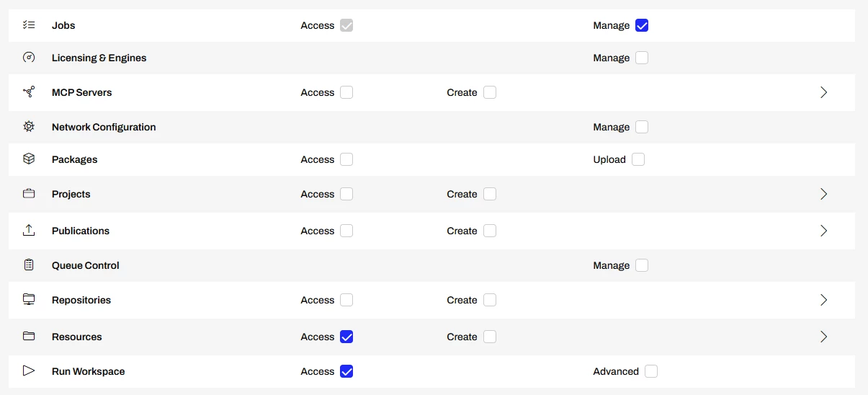Click the Run Workspace play icon
The height and width of the screenshot is (395, 868).
tap(29, 371)
